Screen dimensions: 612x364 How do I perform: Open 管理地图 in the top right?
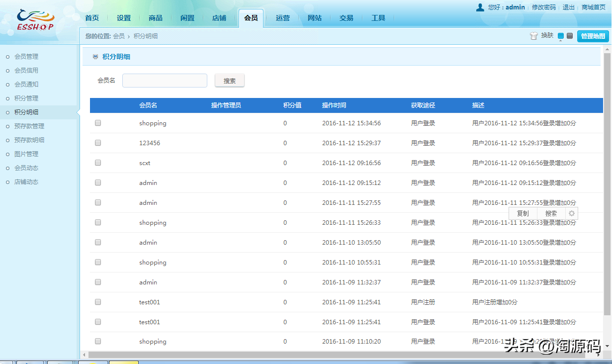click(x=593, y=36)
